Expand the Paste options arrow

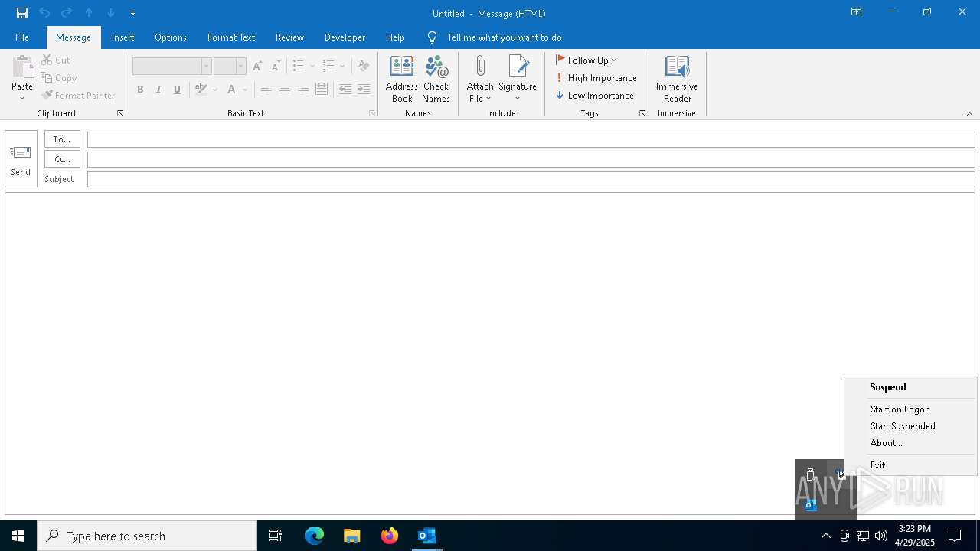pos(22,98)
